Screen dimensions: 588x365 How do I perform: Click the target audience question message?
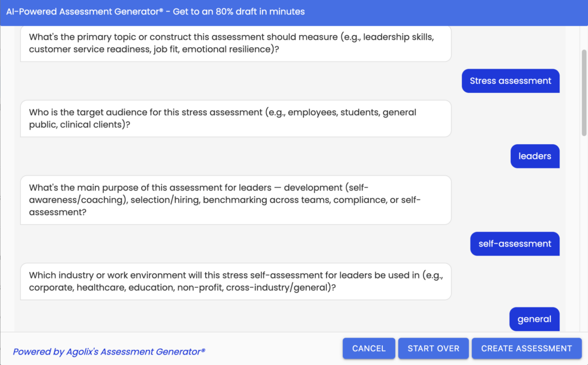(235, 119)
